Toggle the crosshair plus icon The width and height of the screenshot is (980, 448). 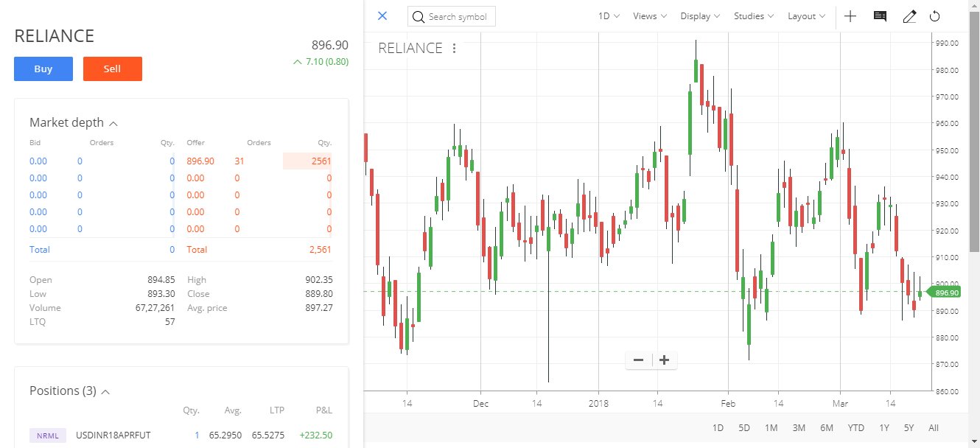click(850, 16)
